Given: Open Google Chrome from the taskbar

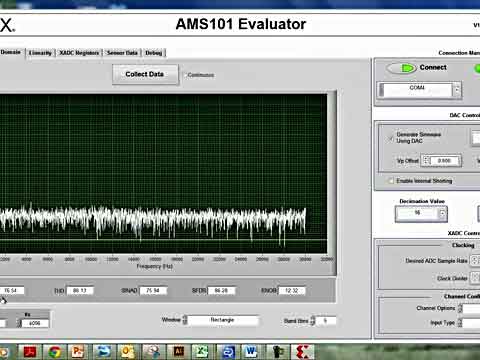Looking at the screenshot, I should click(55, 352).
